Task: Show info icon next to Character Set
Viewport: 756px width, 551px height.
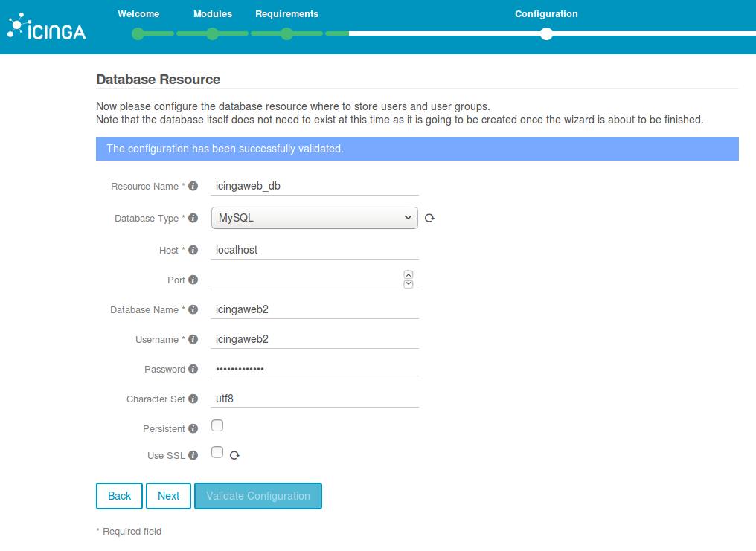Action: (x=193, y=399)
